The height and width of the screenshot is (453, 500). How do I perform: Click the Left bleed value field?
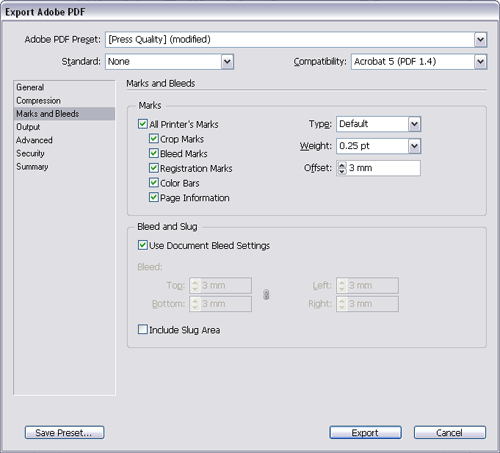(x=372, y=286)
